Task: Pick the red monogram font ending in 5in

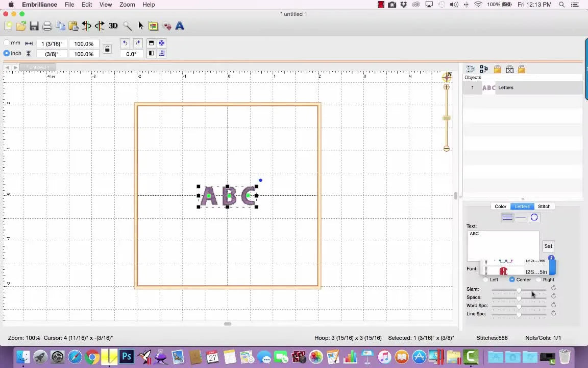Action: [x=516, y=271]
